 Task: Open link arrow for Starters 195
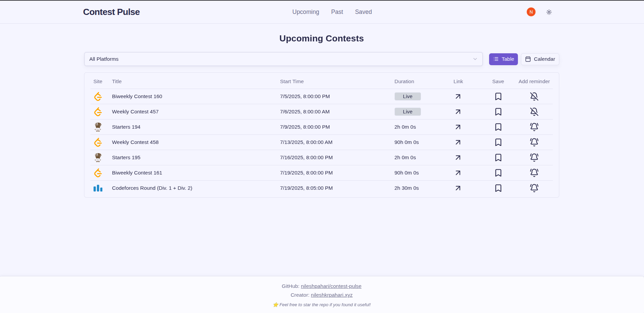pyautogui.click(x=458, y=158)
